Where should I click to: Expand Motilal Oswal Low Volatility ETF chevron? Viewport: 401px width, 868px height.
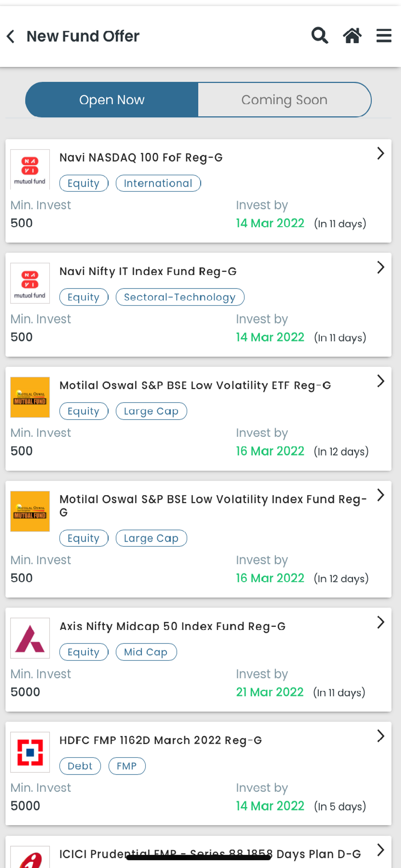[x=380, y=381]
